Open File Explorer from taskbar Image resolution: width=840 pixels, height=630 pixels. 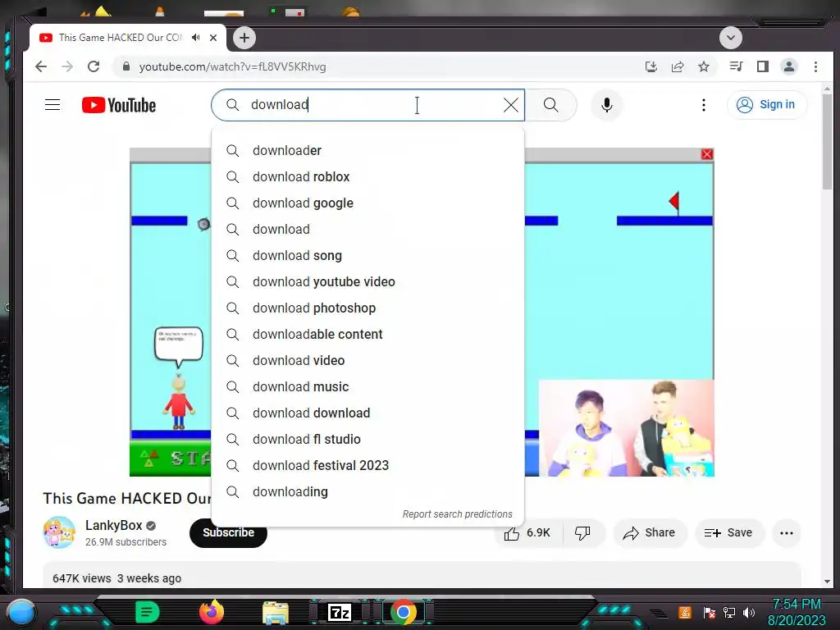click(276, 613)
